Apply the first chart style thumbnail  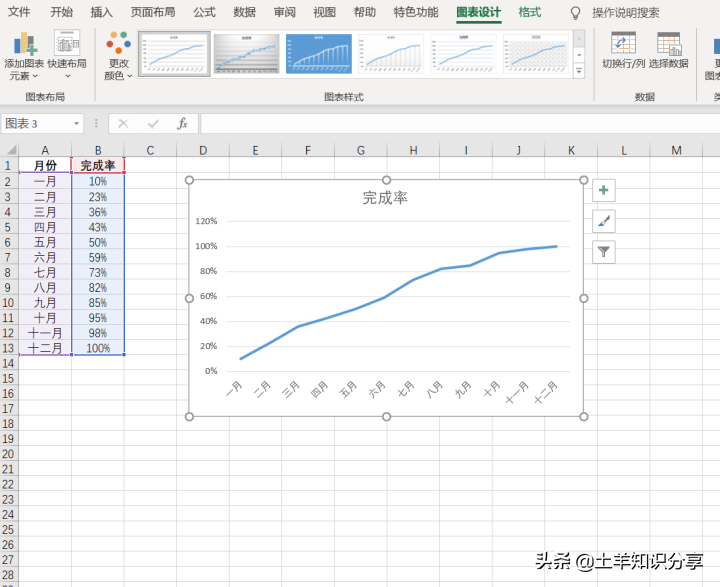[x=174, y=54]
